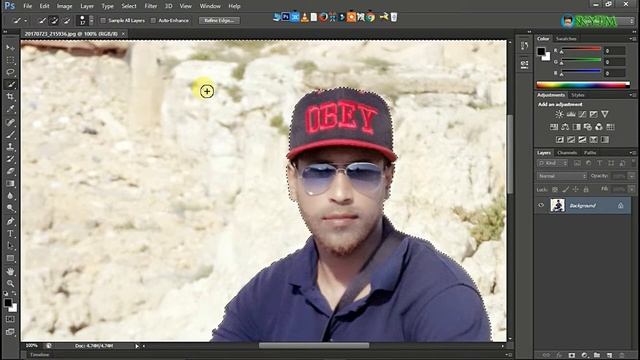
Task: Add Levels adjustment
Action: click(x=571, y=114)
